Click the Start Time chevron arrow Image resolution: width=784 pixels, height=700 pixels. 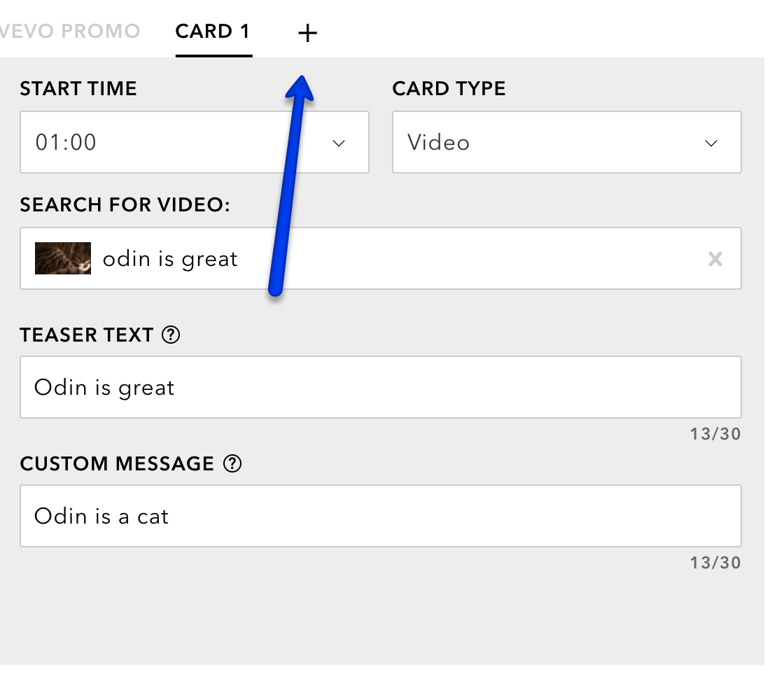[339, 143]
